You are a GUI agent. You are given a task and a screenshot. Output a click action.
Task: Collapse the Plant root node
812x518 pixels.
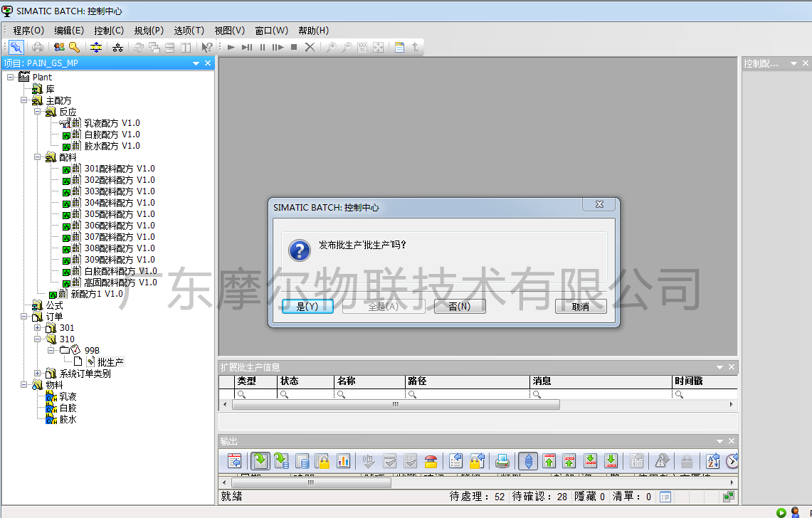[x=10, y=77]
